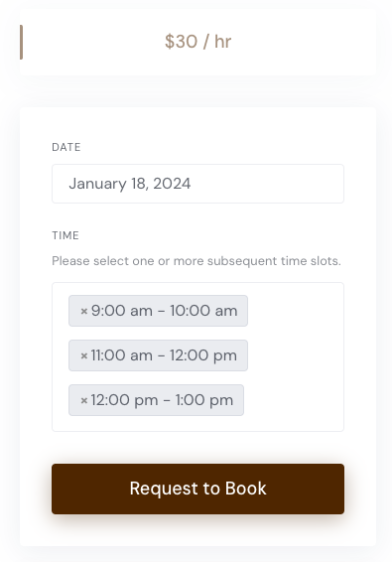Expand time selector beside 11:00 am chip

click(x=295, y=355)
